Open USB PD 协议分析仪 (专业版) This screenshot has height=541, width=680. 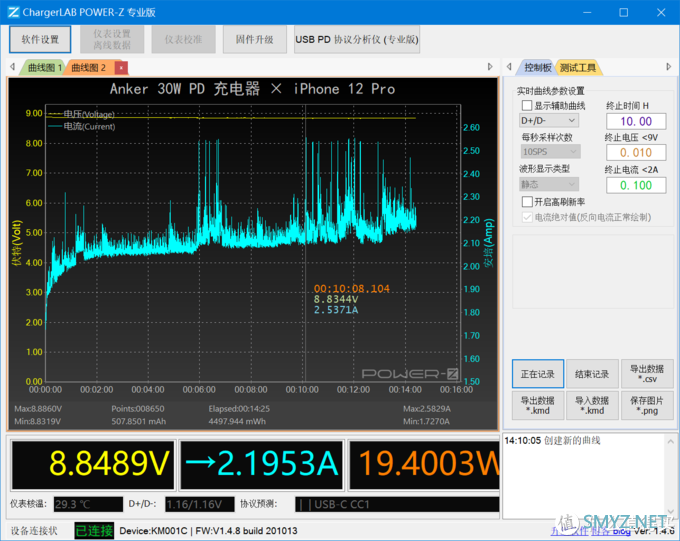[356, 39]
